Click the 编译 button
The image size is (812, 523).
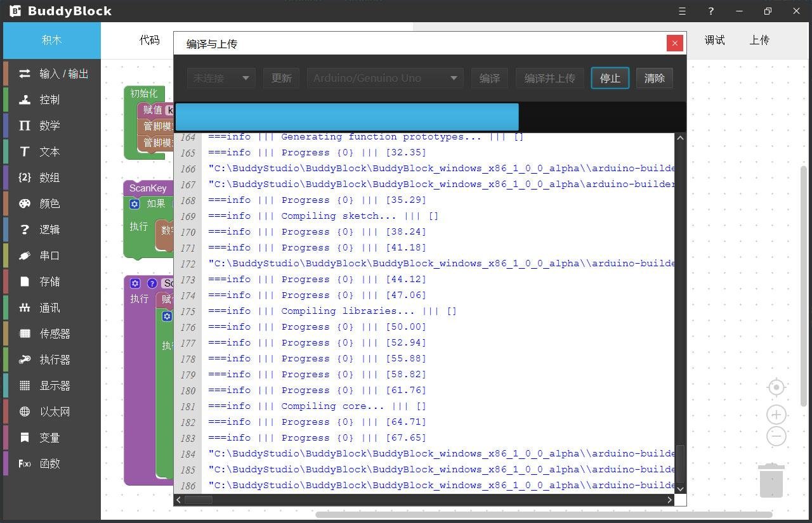coord(490,78)
